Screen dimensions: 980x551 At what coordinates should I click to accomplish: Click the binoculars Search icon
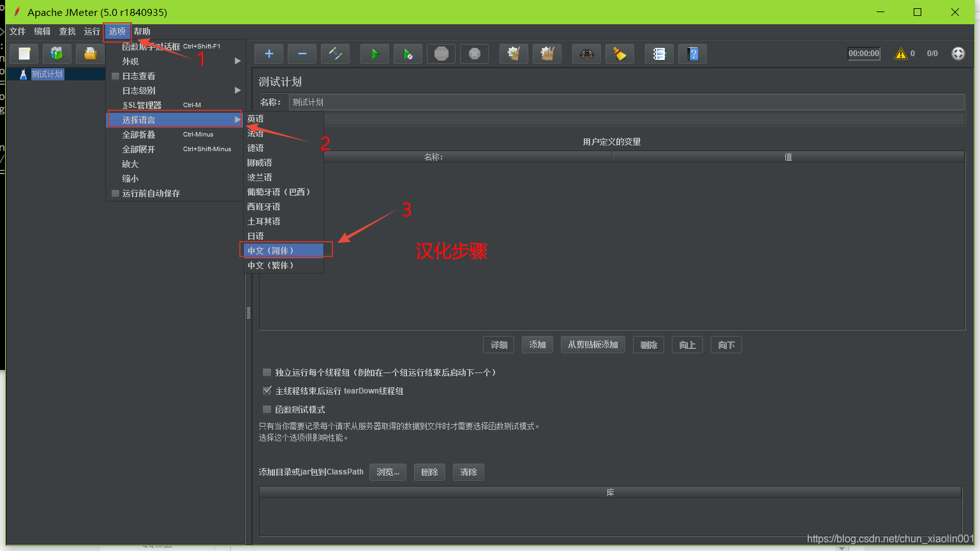(x=586, y=54)
